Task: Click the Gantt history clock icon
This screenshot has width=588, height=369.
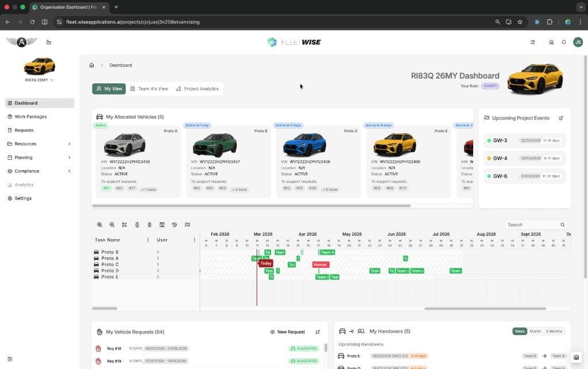Action: point(175,225)
